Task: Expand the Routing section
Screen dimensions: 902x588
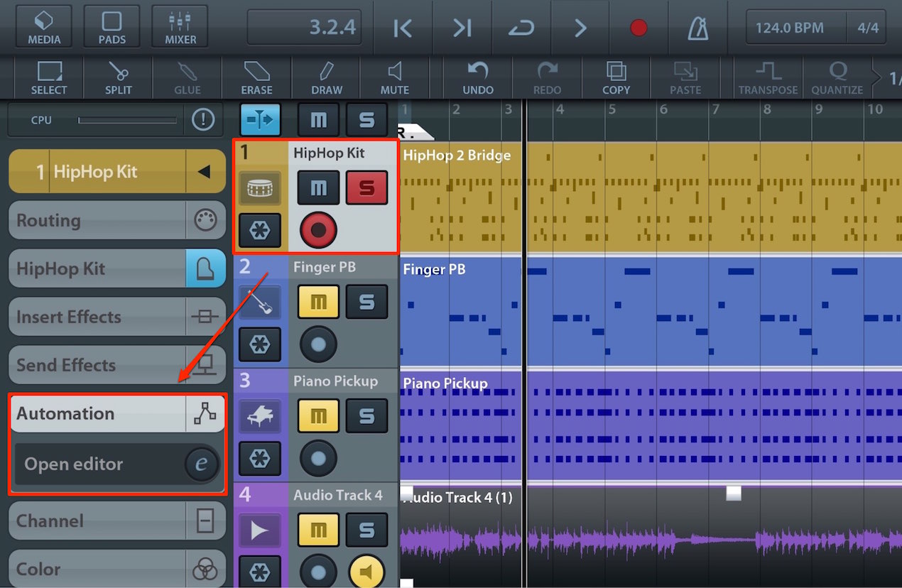Action: (x=117, y=220)
